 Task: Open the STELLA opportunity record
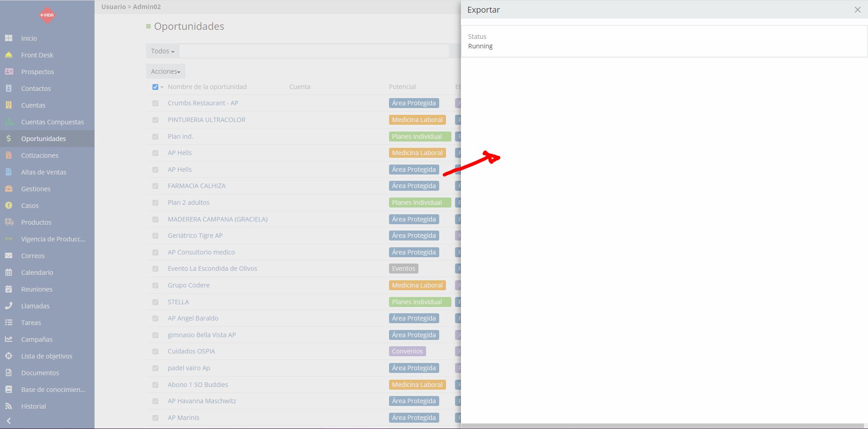[x=178, y=302]
